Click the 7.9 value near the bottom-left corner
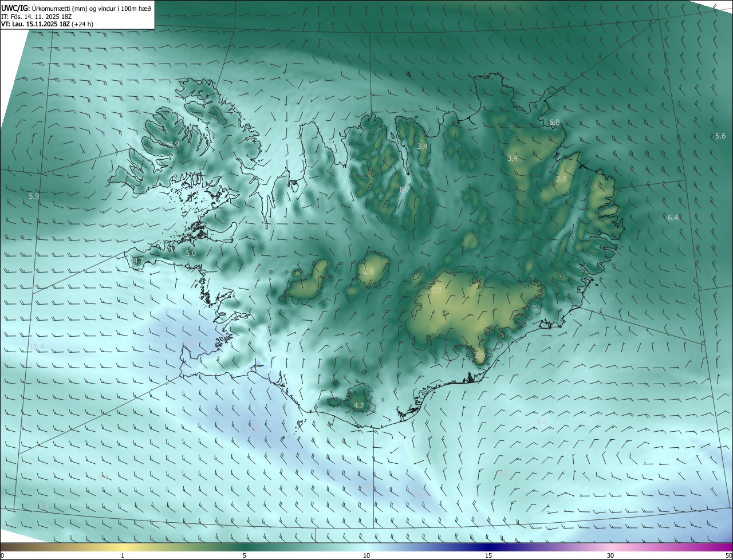 coord(44,506)
